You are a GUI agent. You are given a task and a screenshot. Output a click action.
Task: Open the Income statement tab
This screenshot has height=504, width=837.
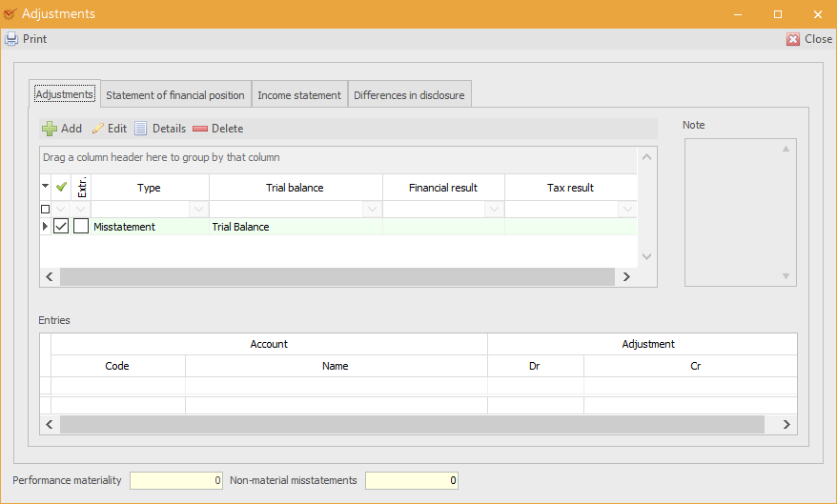pyautogui.click(x=299, y=95)
